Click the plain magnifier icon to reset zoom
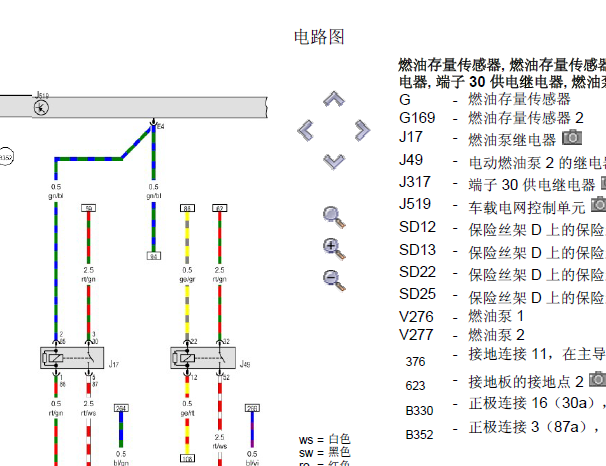This screenshot has height=466, width=606. pyautogui.click(x=334, y=218)
